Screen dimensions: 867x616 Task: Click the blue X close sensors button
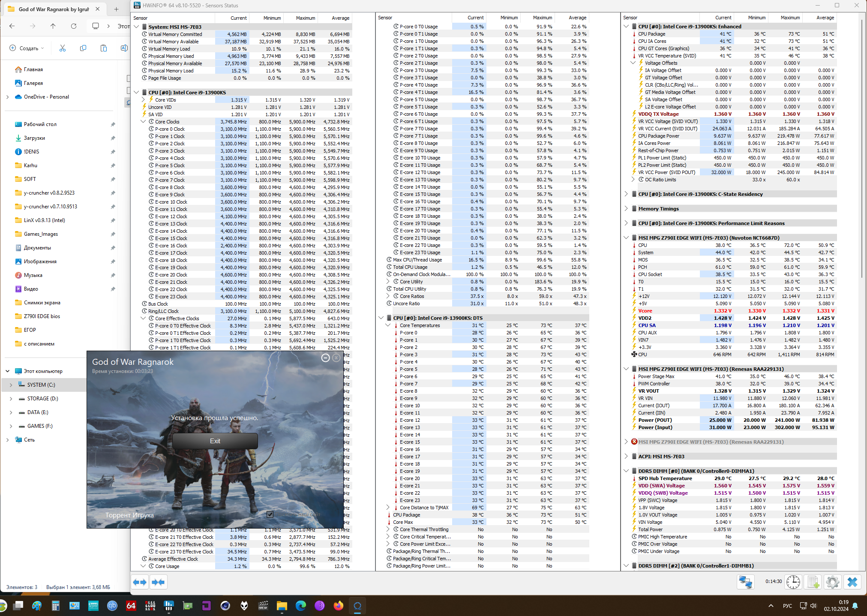852,582
